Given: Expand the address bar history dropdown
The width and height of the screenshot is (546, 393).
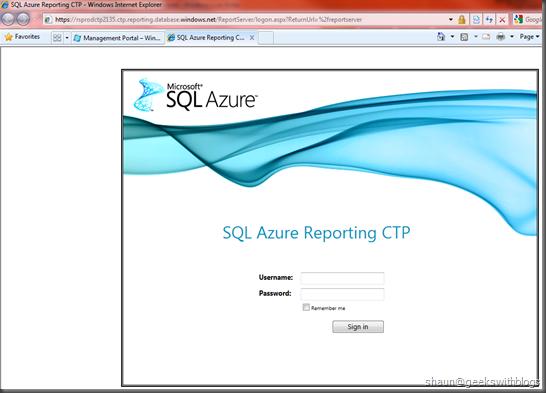Looking at the screenshot, I should click(x=451, y=19).
